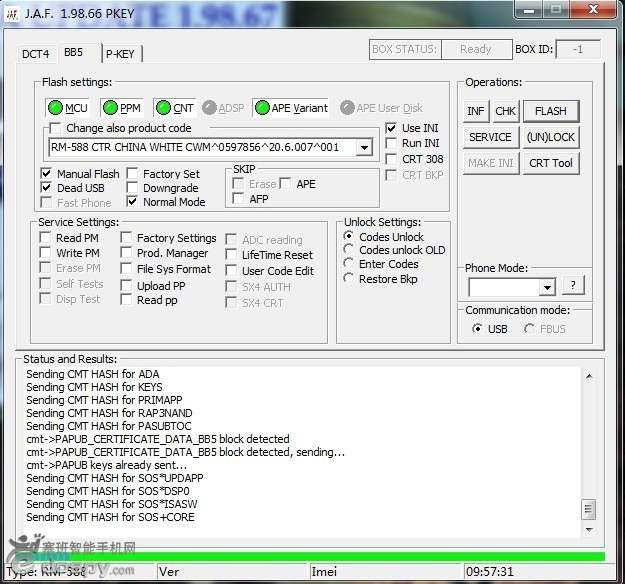Open the Phone Mode dropdown
The image size is (625, 584).
click(547, 287)
